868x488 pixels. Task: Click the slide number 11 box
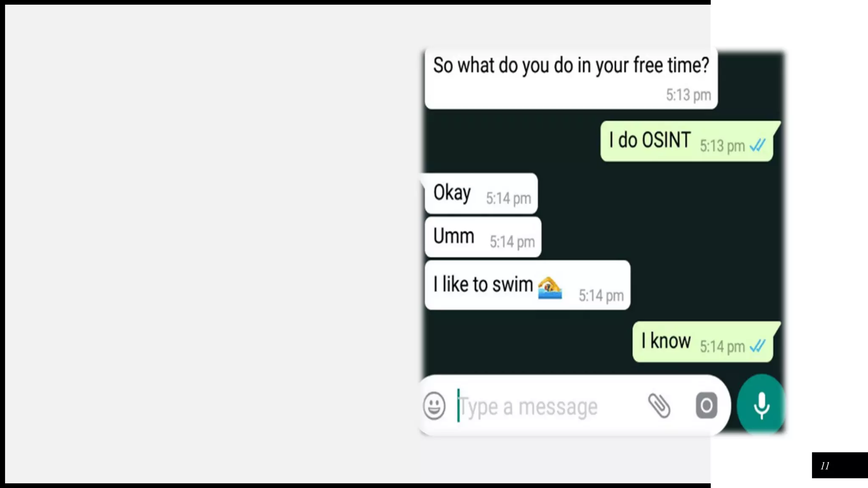(840, 465)
